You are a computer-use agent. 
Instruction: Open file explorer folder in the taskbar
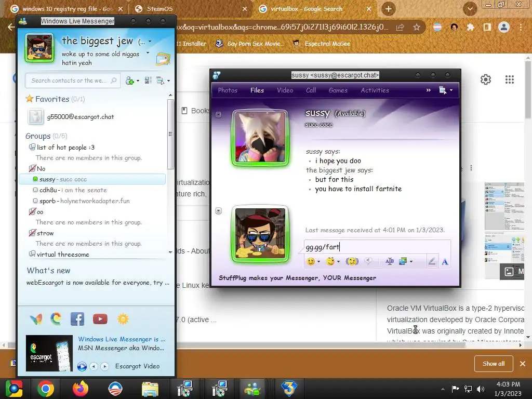point(150,389)
